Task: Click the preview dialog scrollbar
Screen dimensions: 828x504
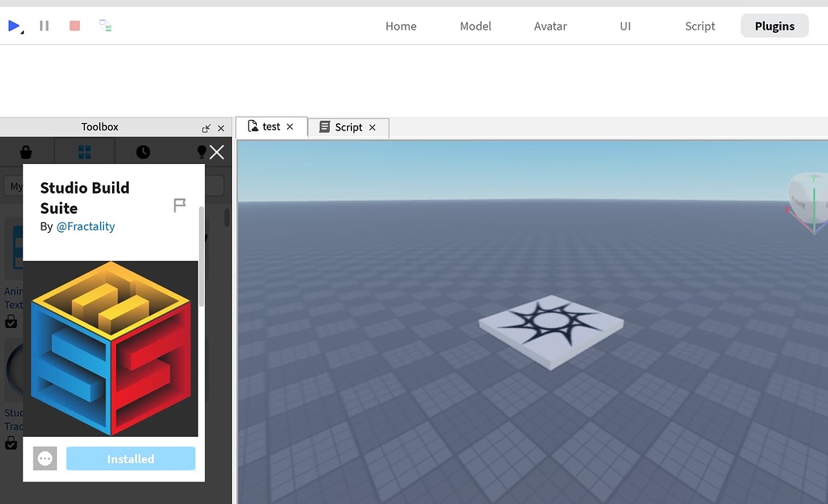Action: pyautogui.click(x=201, y=256)
